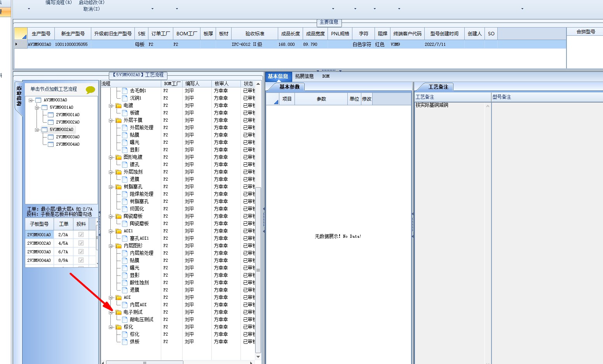Click the 启动修改(E) button
The height and width of the screenshot is (364, 603).
click(92, 2)
